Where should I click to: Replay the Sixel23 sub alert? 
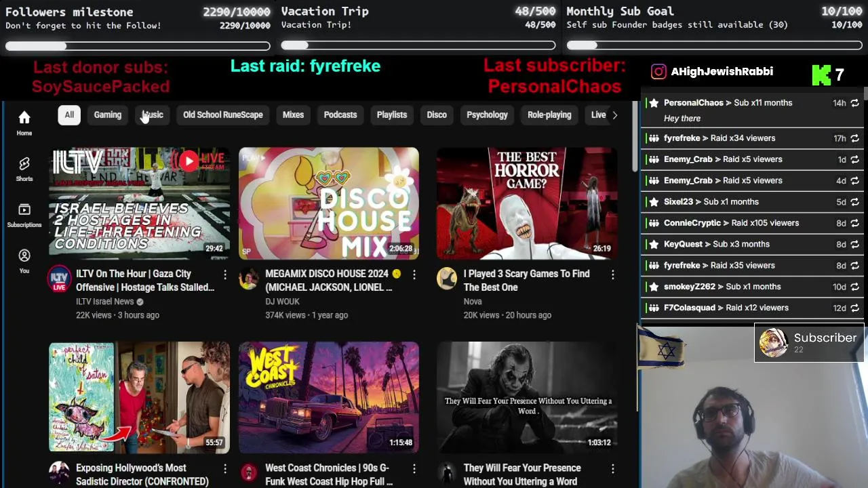tap(854, 202)
